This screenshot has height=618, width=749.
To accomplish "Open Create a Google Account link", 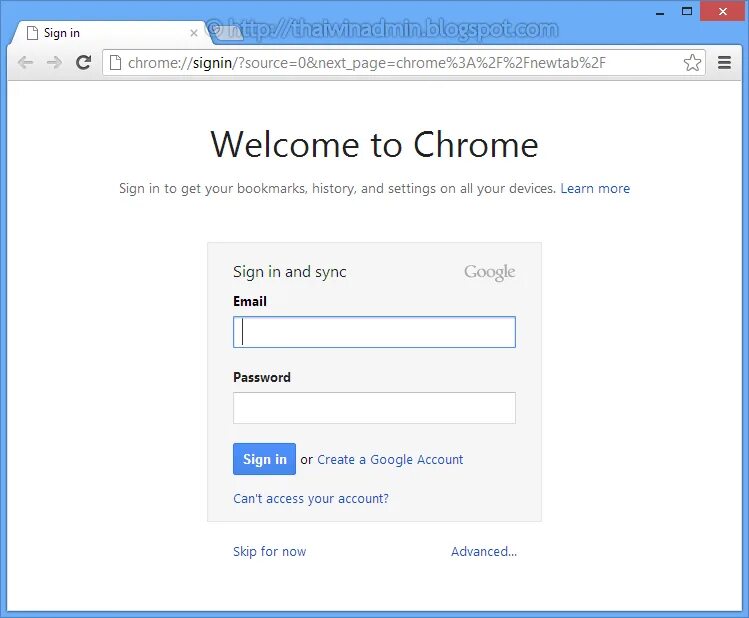I will [390, 459].
